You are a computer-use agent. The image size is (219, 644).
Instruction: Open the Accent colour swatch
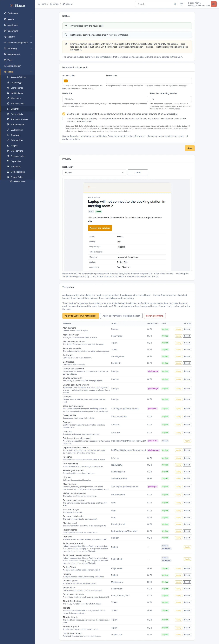click(x=66, y=81)
